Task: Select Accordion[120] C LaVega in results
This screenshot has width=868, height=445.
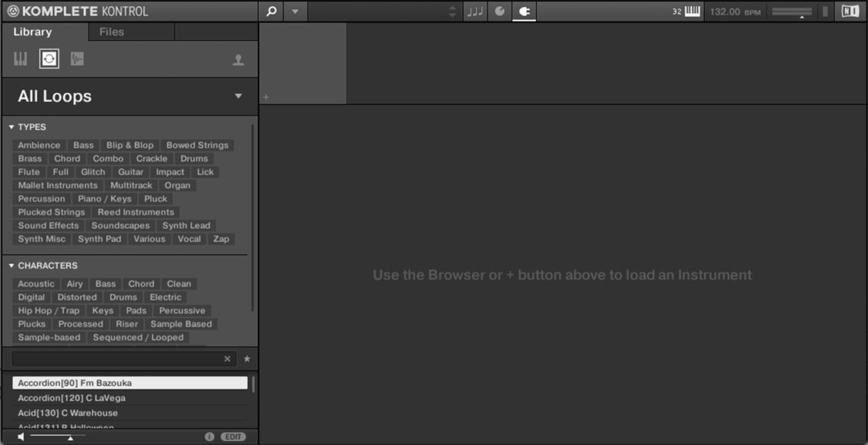Action: 72,398
